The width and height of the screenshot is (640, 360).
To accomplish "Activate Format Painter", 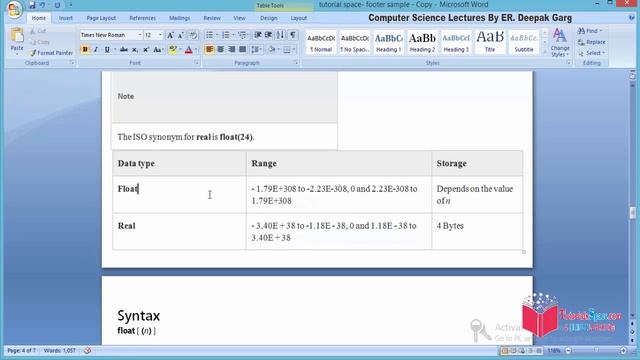I will point(51,53).
